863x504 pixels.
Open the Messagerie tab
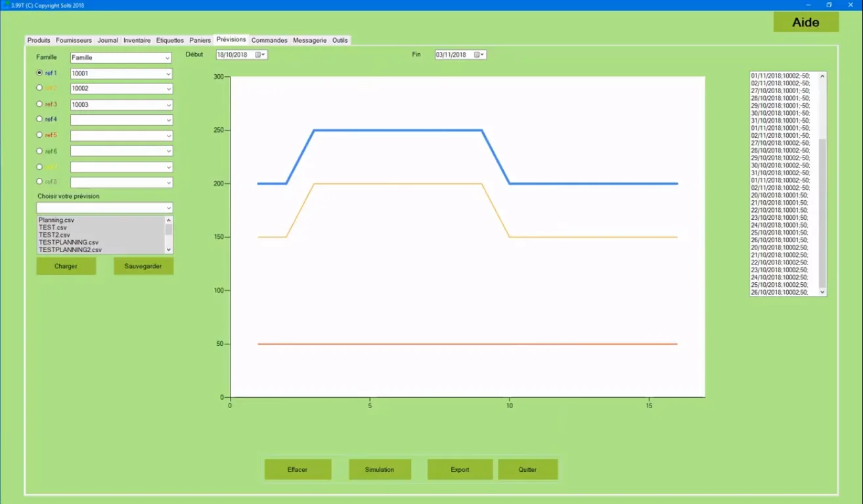[x=309, y=40]
